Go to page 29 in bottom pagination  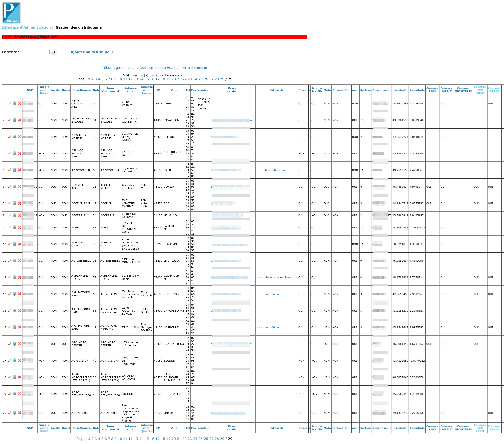[222, 439]
